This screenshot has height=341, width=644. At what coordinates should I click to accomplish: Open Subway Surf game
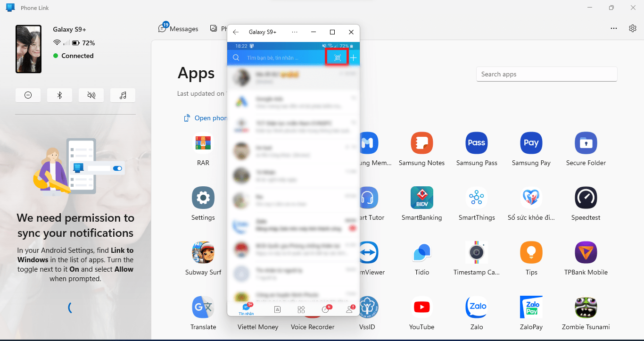[x=203, y=252]
